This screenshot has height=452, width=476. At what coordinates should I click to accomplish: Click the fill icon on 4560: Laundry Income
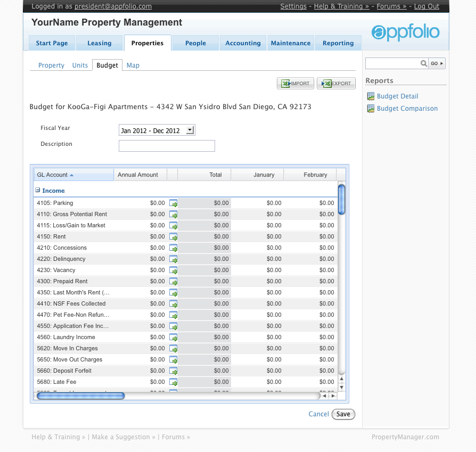173,337
